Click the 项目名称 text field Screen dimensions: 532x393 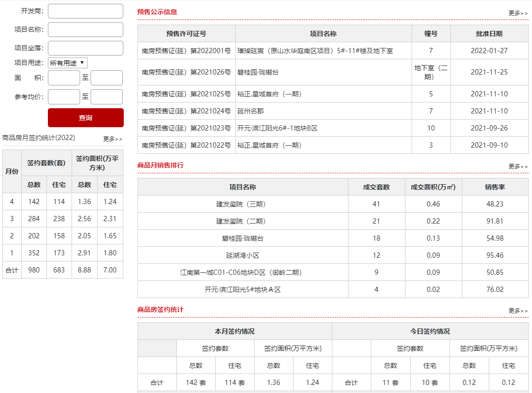[x=85, y=29]
